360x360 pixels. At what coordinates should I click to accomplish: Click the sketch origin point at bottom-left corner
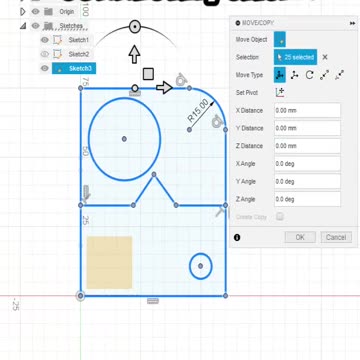[x=80, y=296]
